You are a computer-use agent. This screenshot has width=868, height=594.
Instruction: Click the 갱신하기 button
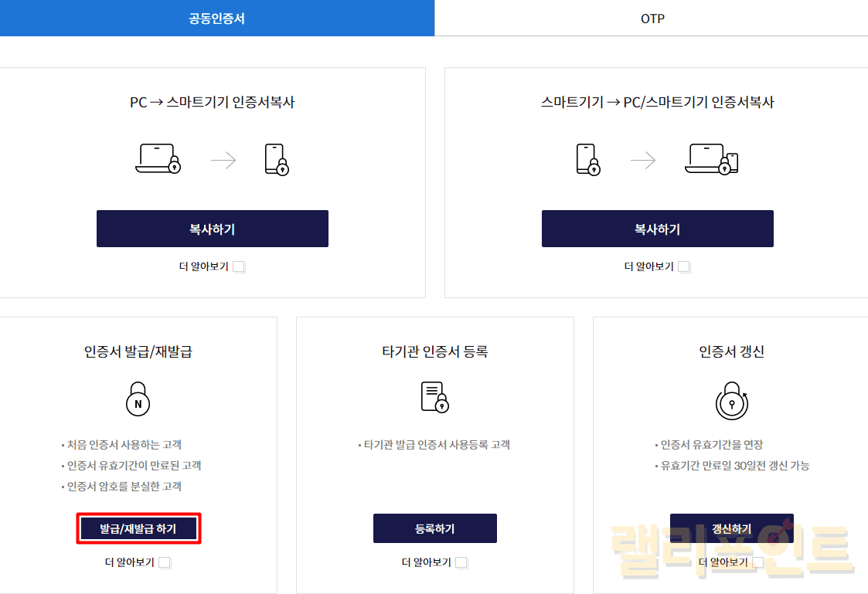pyautogui.click(x=731, y=529)
